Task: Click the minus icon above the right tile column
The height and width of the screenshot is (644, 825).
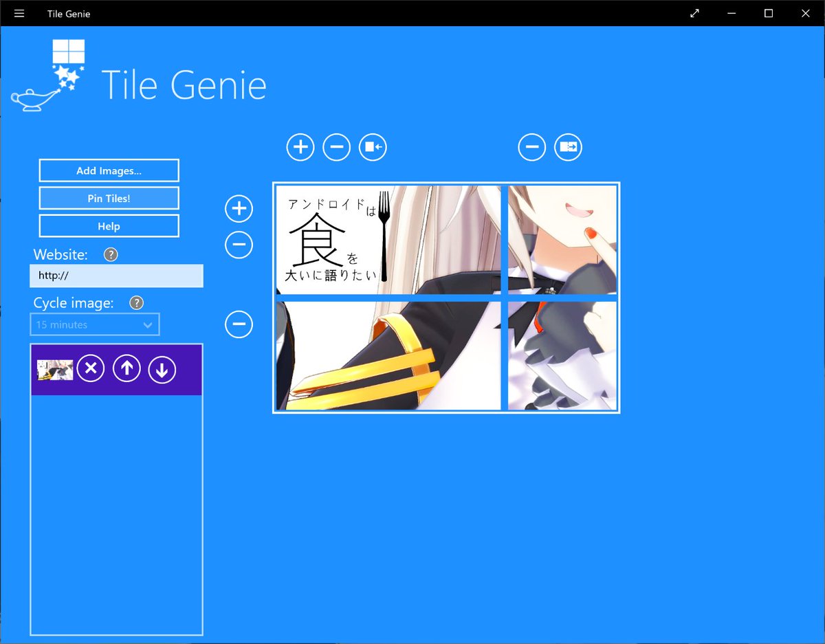Action: [532, 147]
